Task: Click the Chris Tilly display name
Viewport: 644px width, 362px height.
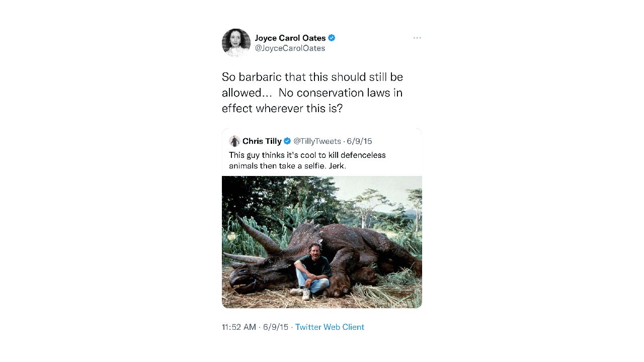Action: pyautogui.click(x=262, y=141)
